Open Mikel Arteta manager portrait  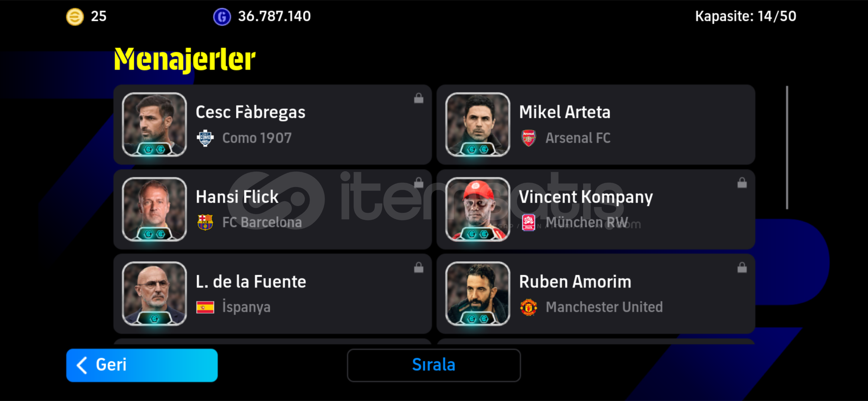[478, 124]
